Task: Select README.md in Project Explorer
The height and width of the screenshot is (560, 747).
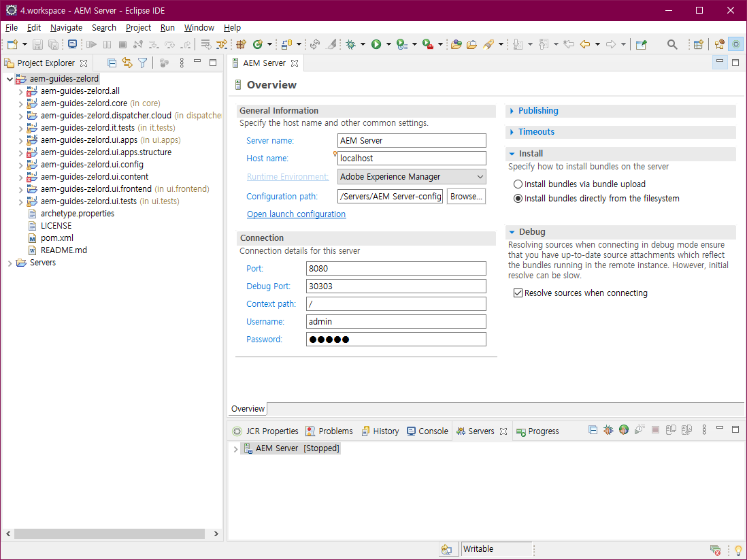Action: pyautogui.click(x=63, y=250)
